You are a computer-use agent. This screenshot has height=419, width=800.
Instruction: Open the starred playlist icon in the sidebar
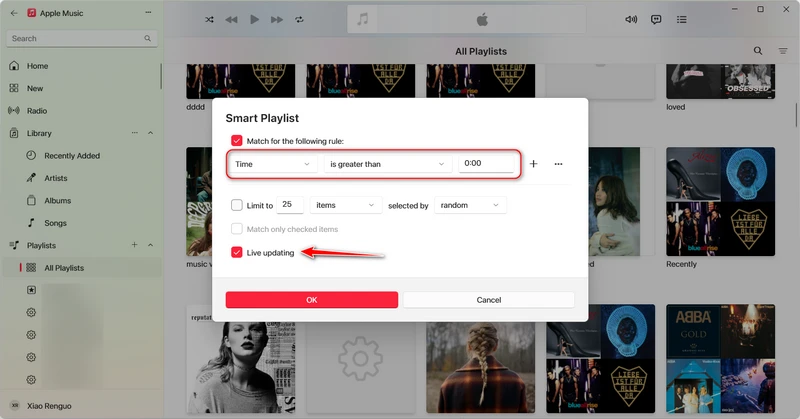click(x=31, y=290)
